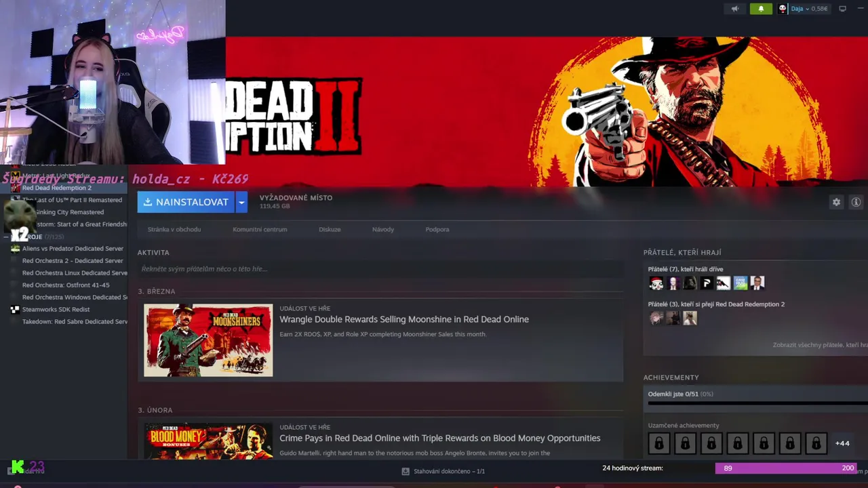Show game info via the info icon
Screen dimensions: 868x488
pyautogui.click(x=856, y=202)
